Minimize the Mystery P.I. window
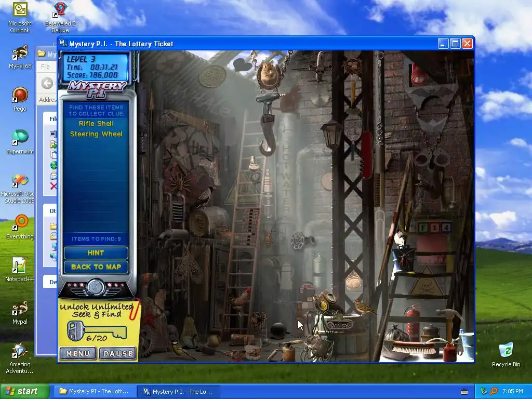This screenshot has width=532, height=399. 443,44
